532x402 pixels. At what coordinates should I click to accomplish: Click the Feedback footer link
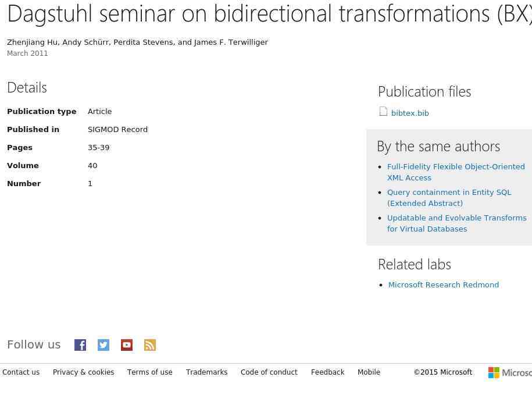(327, 372)
